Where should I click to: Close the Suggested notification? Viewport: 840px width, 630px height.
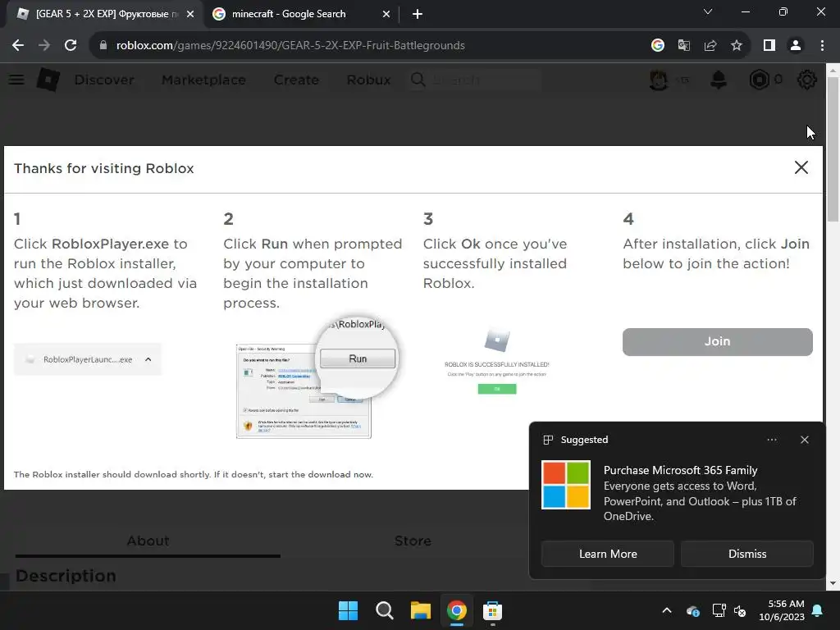804,440
